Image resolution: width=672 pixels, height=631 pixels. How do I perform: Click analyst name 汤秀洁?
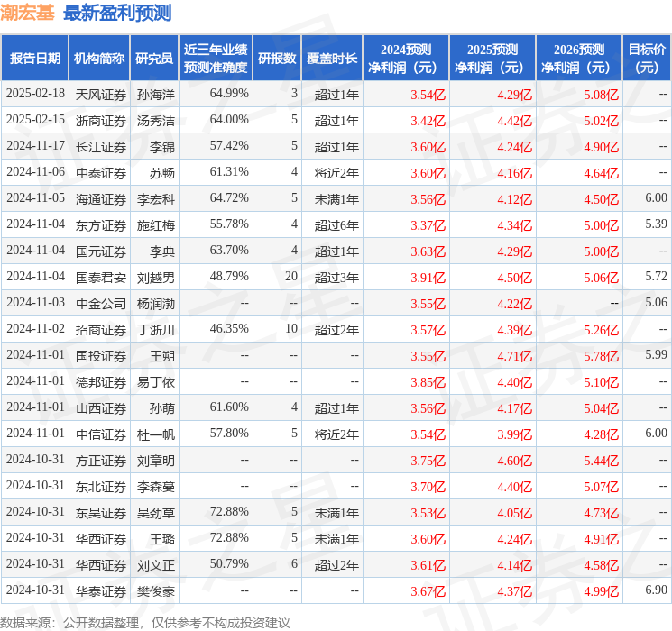156,120
